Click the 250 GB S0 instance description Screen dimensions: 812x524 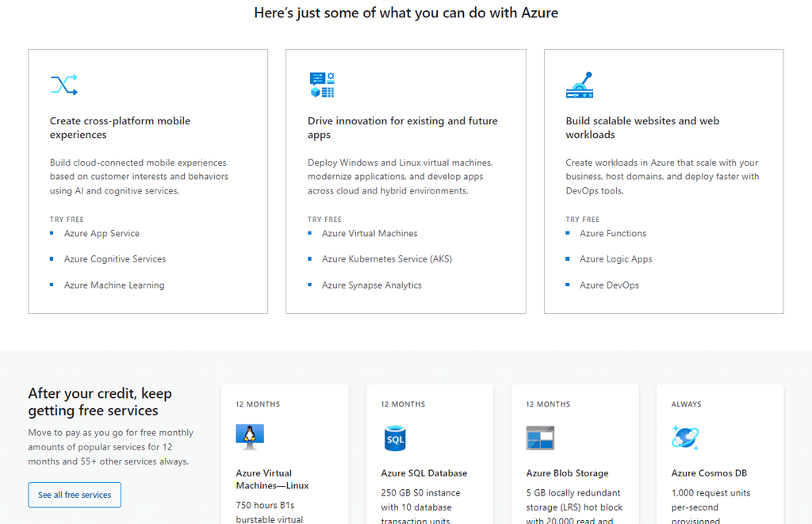[420, 507]
